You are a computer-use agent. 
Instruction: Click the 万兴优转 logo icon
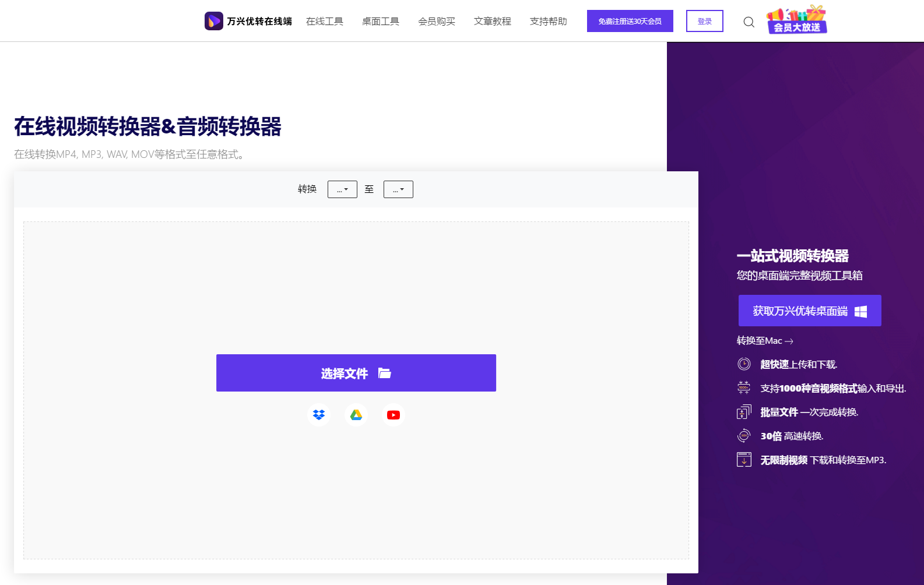pyautogui.click(x=213, y=21)
